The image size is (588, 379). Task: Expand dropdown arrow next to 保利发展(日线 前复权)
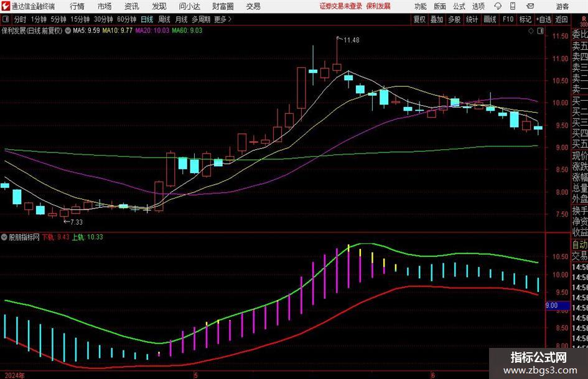point(68,30)
